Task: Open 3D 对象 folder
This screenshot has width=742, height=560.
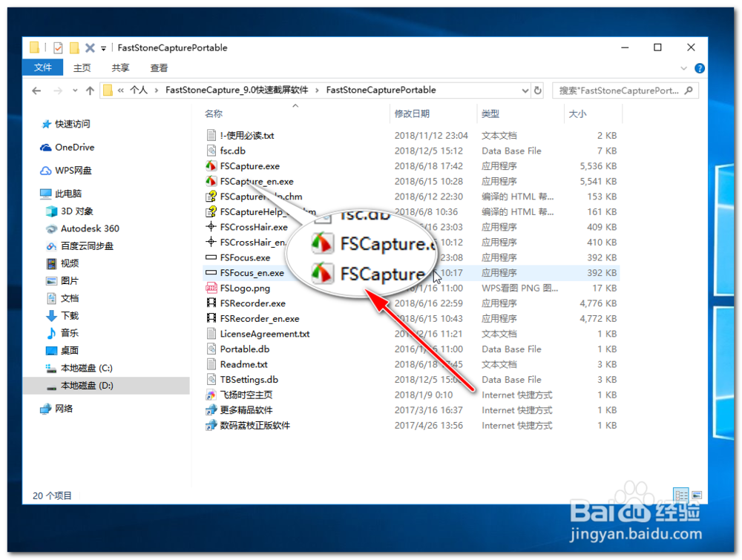Action: (70, 211)
